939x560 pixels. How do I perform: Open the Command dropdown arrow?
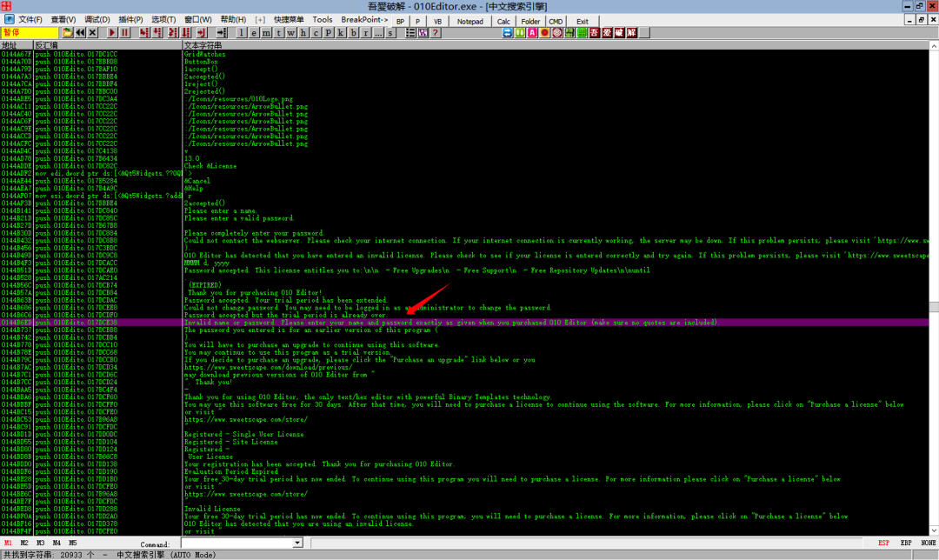pyautogui.click(x=297, y=543)
